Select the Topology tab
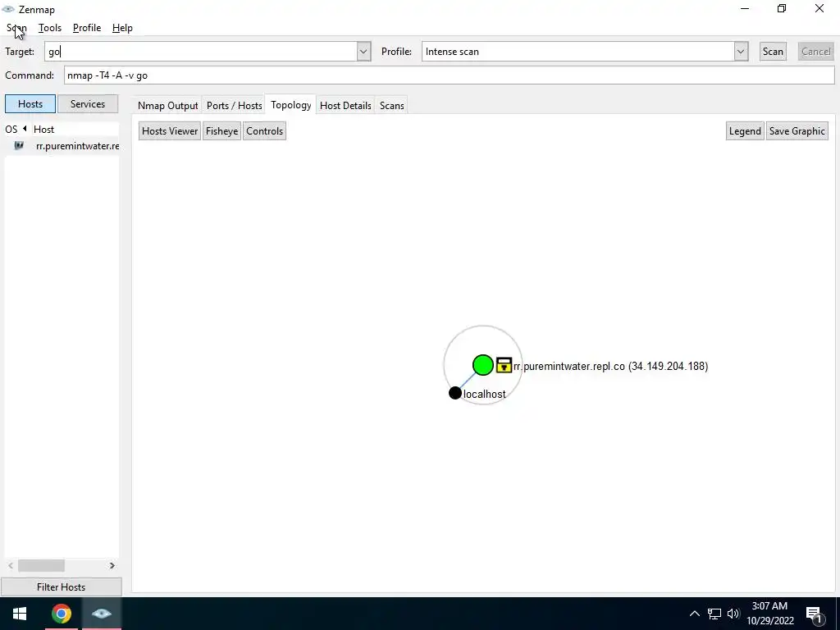Screen dimensions: 840x630 (x=291, y=105)
